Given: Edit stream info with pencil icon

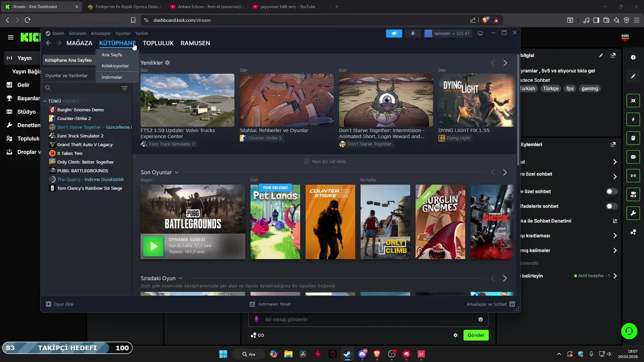Looking at the screenshot, I should coord(601,55).
